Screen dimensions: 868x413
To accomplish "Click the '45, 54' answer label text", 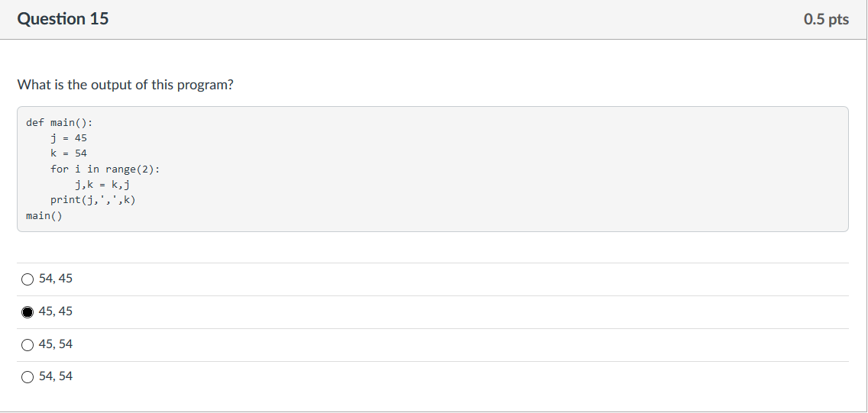I will [x=55, y=344].
